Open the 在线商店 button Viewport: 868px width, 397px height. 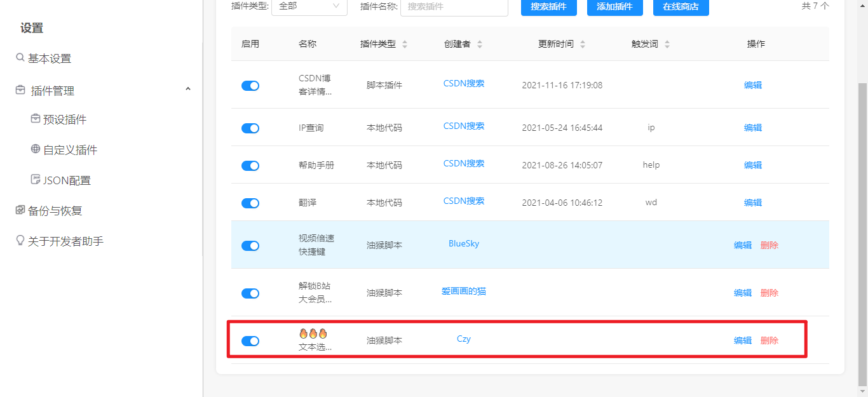pyautogui.click(x=681, y=7)
